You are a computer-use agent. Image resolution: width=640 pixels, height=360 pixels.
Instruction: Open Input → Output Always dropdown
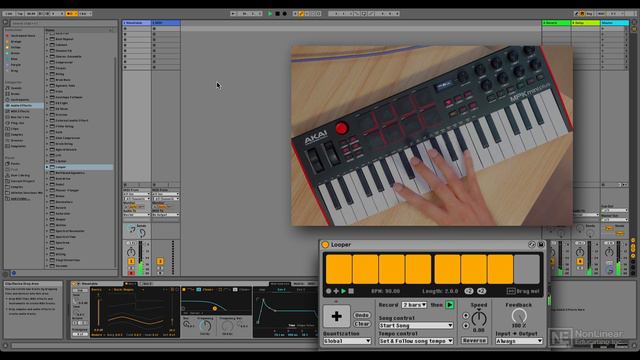(519, 341)
